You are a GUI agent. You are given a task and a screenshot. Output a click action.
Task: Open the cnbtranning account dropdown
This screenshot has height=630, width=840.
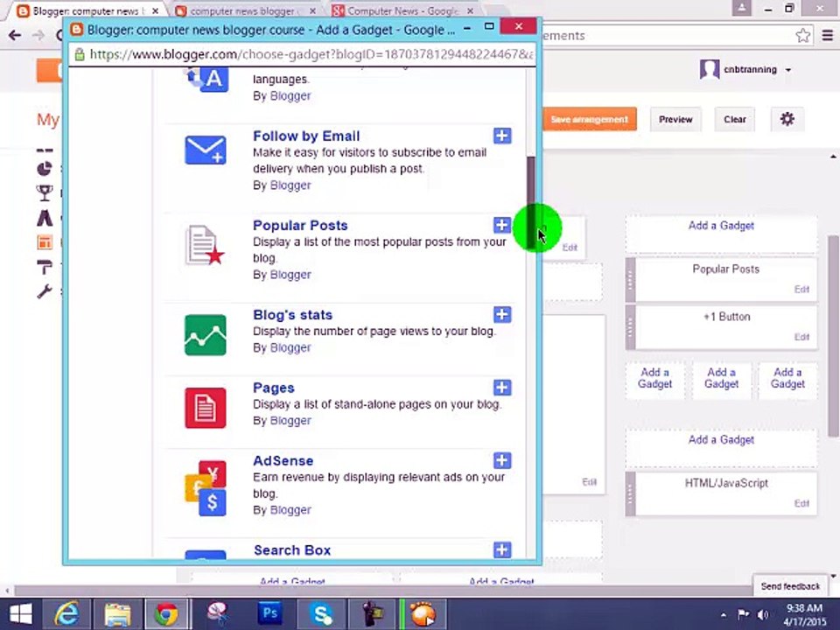(788, 70)
